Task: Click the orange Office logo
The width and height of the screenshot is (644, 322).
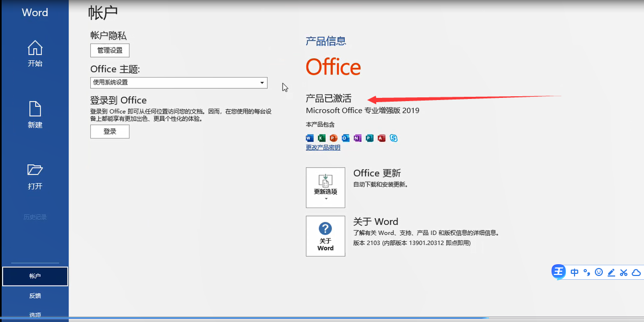Action: (x=333, y=67)
